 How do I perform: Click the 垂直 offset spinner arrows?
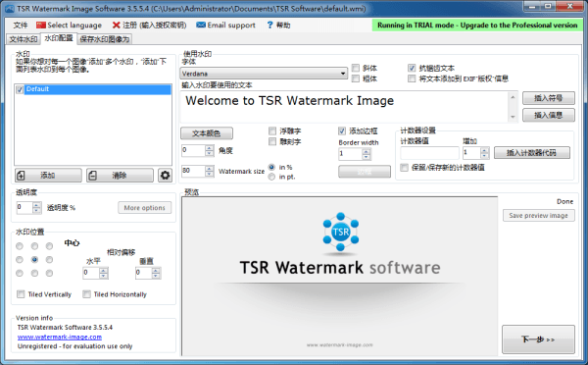(x=156, y=273)
